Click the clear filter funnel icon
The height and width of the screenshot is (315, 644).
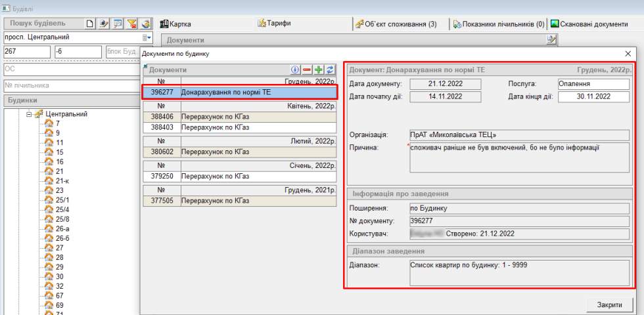pyautogui.click(x=131, y=24)
